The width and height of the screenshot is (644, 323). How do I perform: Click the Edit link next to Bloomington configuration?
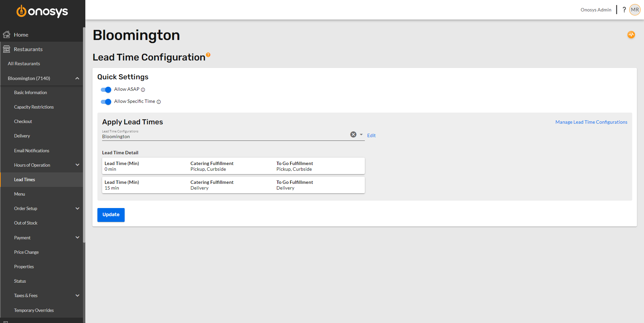[371, 135]
